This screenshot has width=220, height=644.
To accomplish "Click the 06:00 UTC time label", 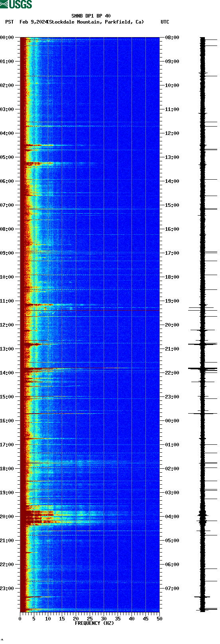I will (x=172, y=565).
